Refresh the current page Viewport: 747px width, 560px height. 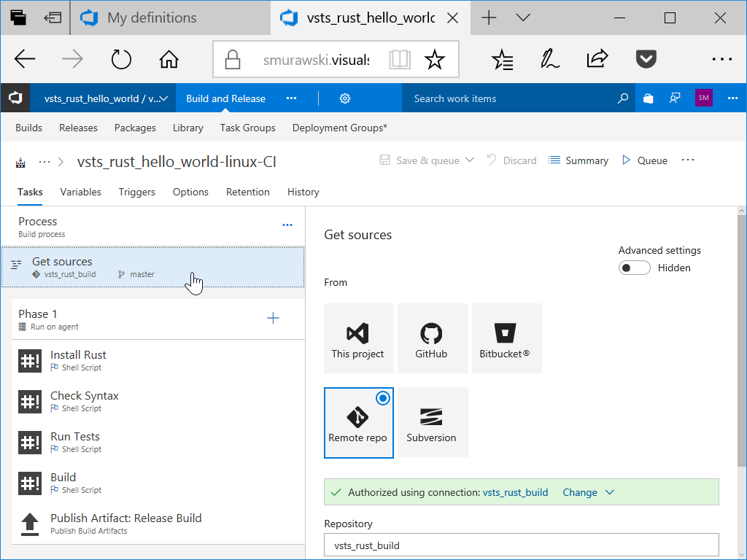[121, 59]
